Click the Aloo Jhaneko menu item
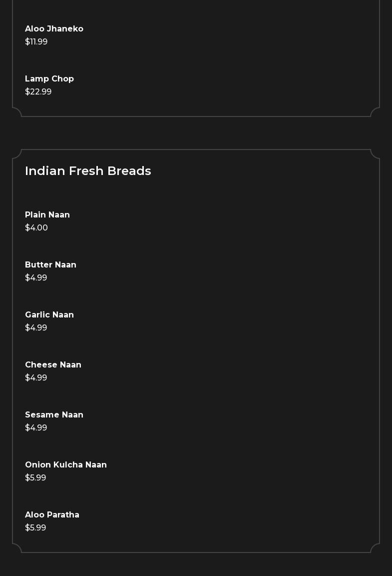The width and height of the screenshot is (392, 576). click(x=54, y=29)
